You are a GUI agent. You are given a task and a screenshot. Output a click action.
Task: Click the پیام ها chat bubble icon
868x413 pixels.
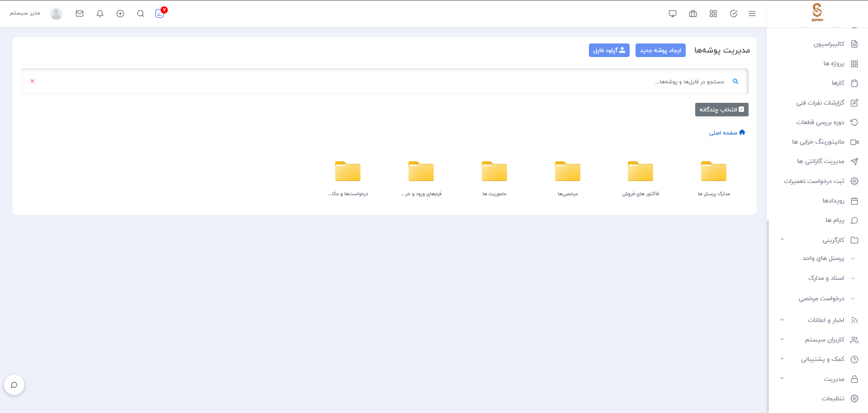point(854,221)
